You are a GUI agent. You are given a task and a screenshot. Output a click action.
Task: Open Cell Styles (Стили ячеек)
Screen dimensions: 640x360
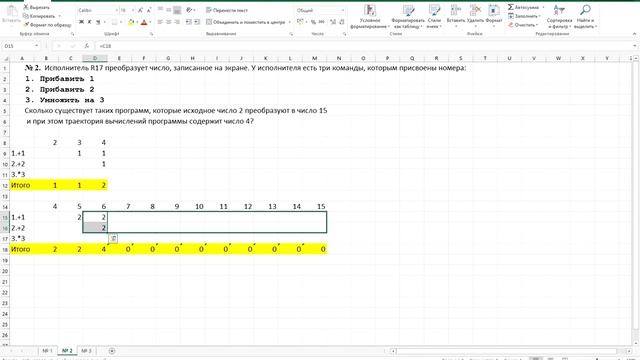click(x=434, y=17)
